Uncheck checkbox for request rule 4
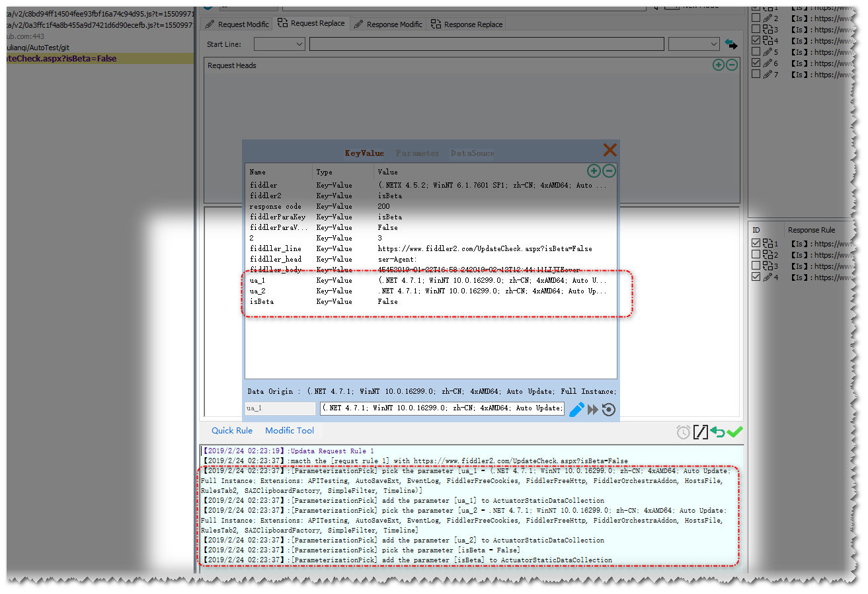Viewport: 868px width, 594px height. (756, 41)
